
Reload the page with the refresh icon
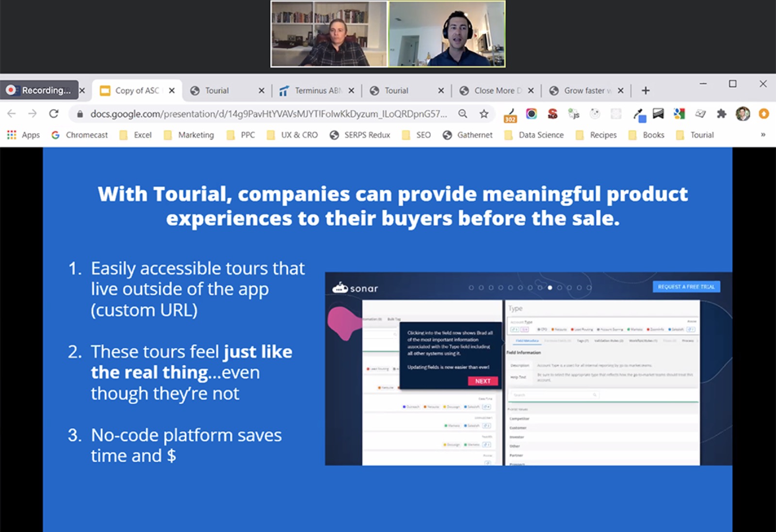[54, 114]
